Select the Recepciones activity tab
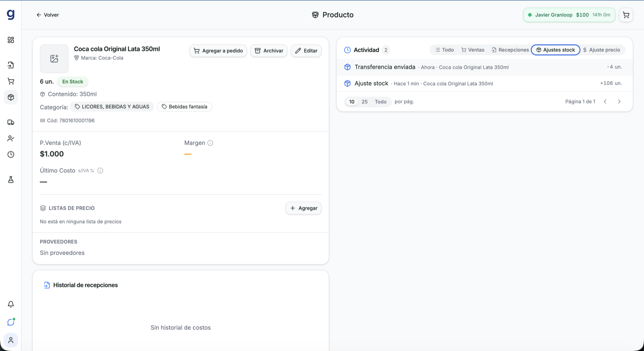The width and height of the screenshot is (644, 351). [x=510, y=50]
